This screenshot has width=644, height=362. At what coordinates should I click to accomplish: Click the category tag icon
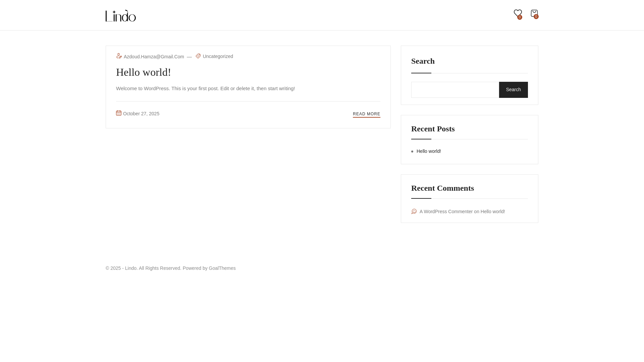click(198, 56)
